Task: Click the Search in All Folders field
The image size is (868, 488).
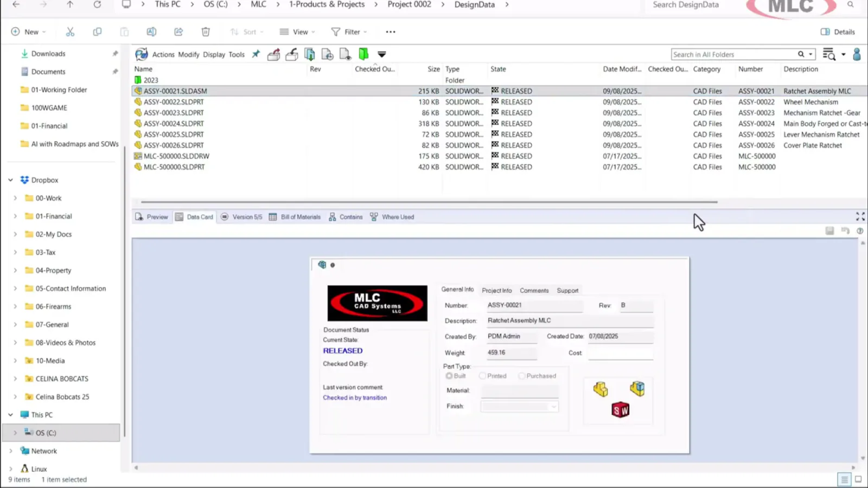Action: [x=733, y=54]
